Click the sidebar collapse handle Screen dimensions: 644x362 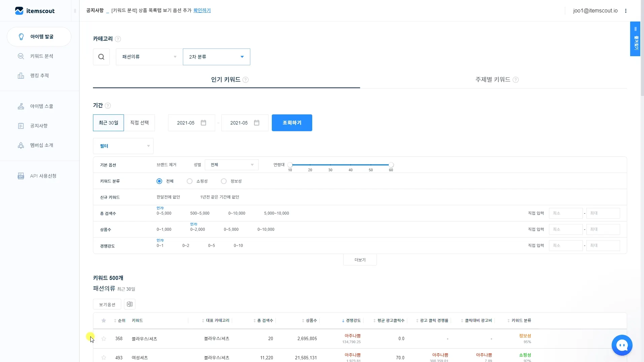75,11
